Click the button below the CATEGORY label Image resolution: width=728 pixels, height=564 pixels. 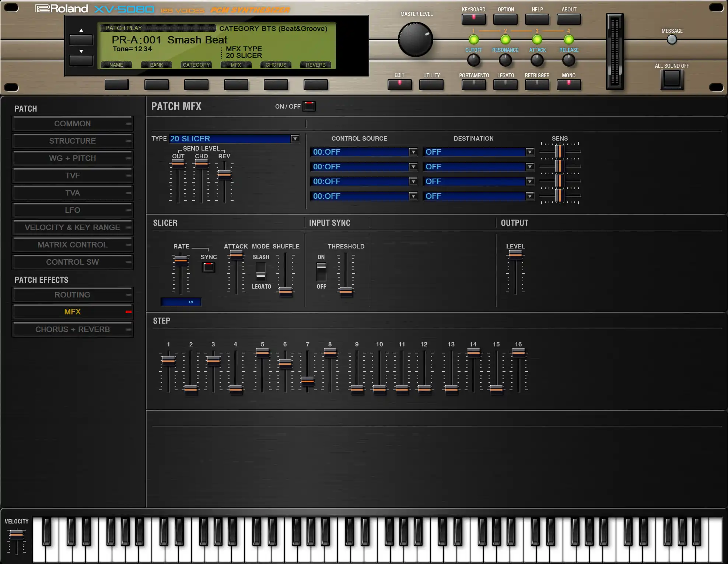196,85
